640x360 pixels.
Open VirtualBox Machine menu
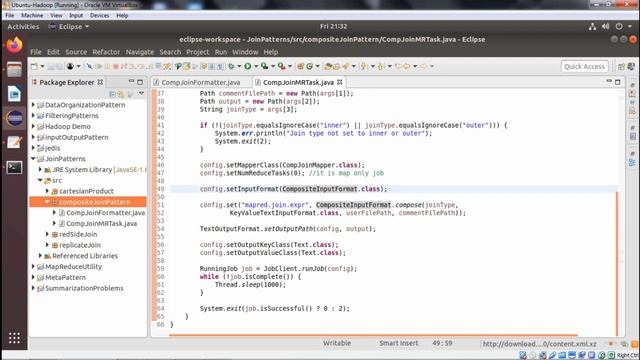point(32,16)
